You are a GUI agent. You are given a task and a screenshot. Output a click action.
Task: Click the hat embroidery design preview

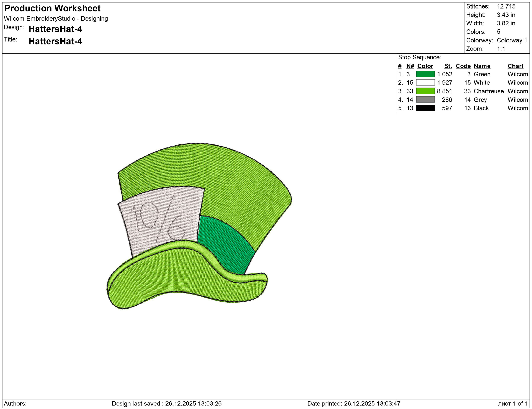199,226
